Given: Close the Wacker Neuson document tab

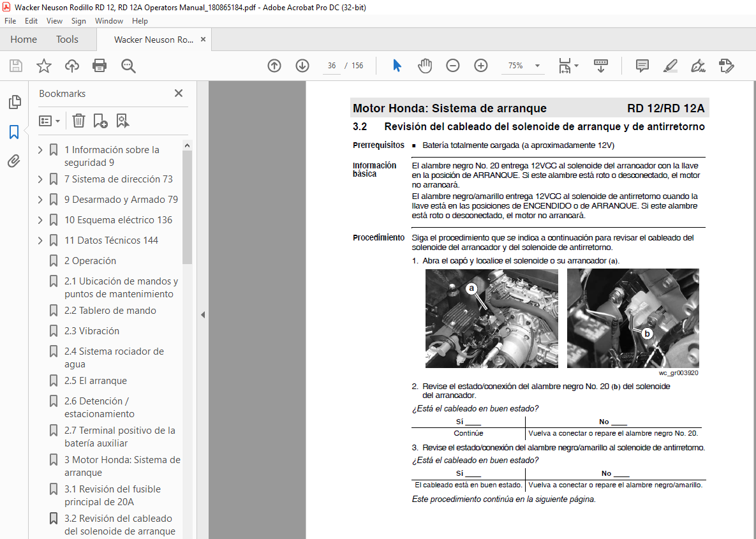Looking at the screenshot, I should coord(203,40).
